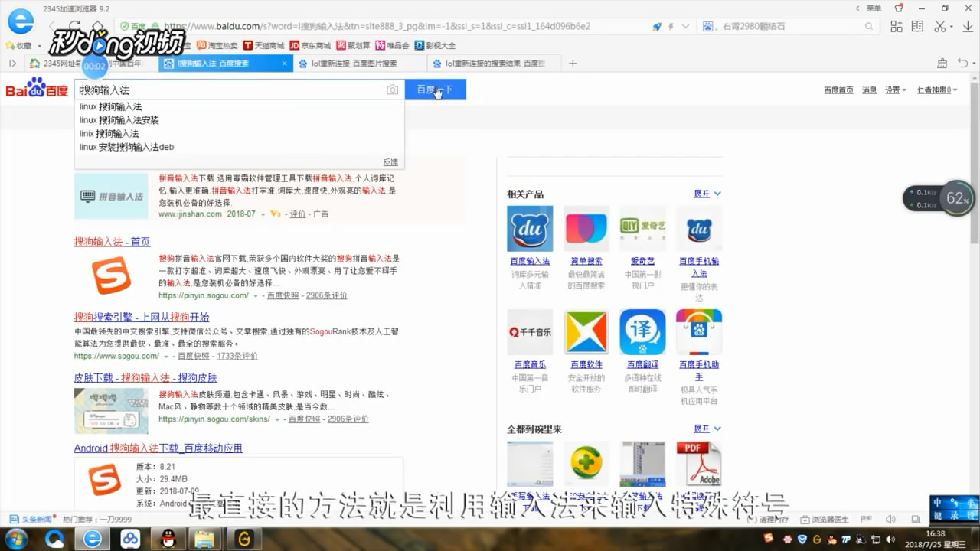
Task: Click the 百度手机助手 product icon
Action: (699, 332)
